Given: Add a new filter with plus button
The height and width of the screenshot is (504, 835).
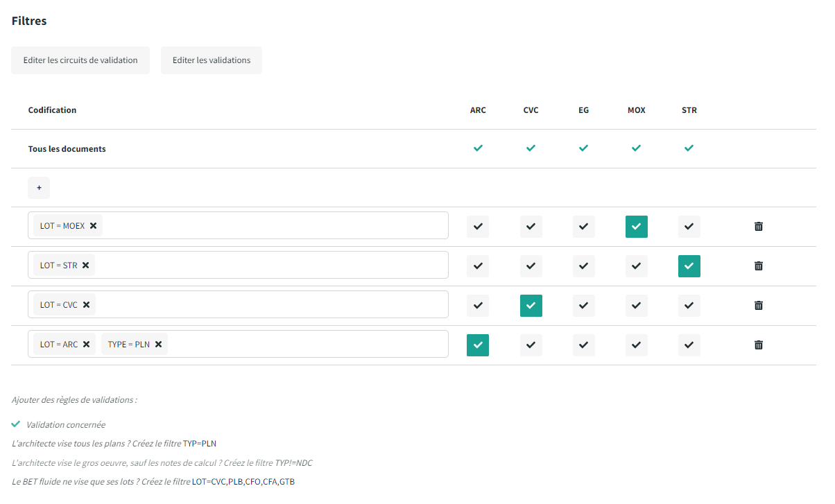Looking at the screenshot, I should tap(39, 188).
